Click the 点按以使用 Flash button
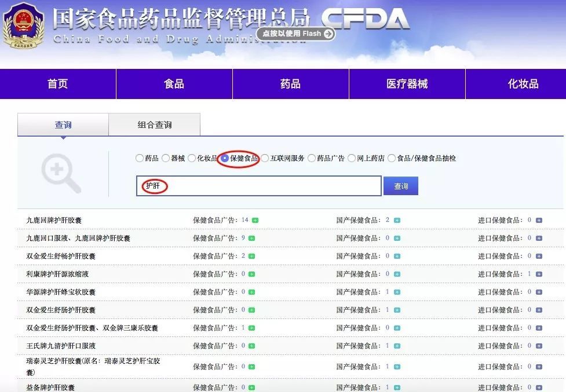 click(295, 34)
